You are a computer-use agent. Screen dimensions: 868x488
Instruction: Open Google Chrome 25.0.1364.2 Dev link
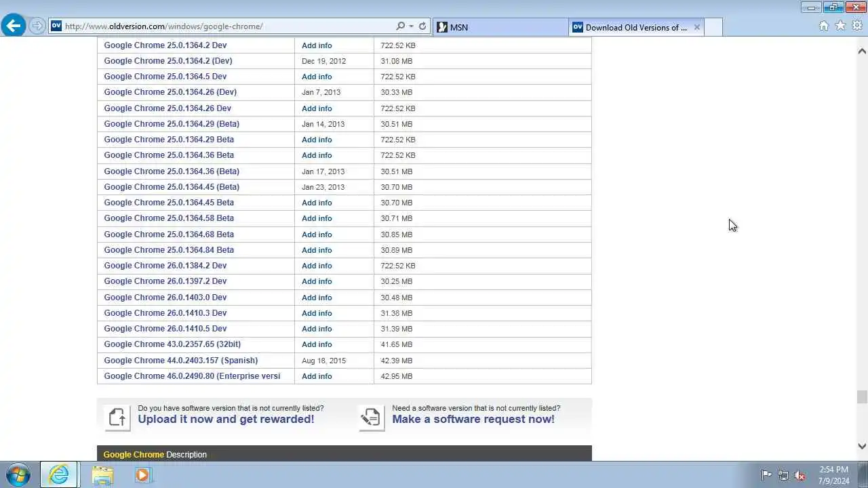(165, 45)
